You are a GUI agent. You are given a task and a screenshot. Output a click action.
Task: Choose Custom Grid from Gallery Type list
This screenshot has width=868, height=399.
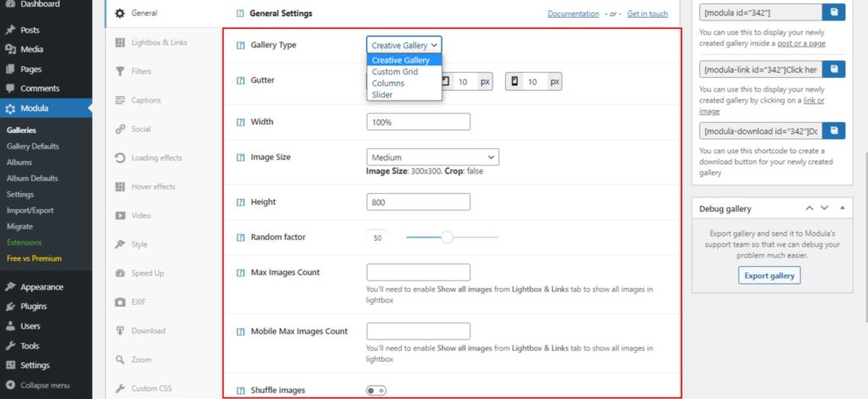(x=394, y=72)
